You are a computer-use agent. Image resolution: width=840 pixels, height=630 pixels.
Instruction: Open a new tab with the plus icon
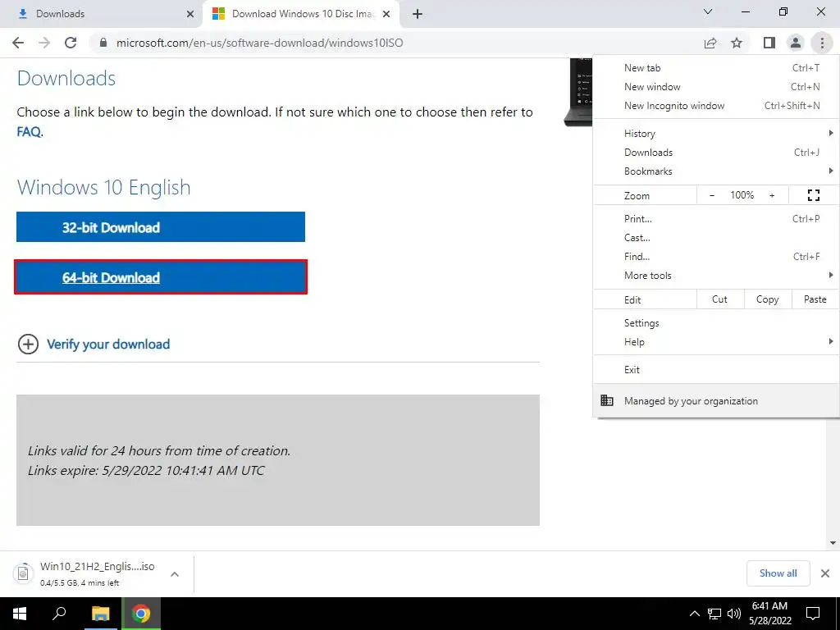click(418, 14)
